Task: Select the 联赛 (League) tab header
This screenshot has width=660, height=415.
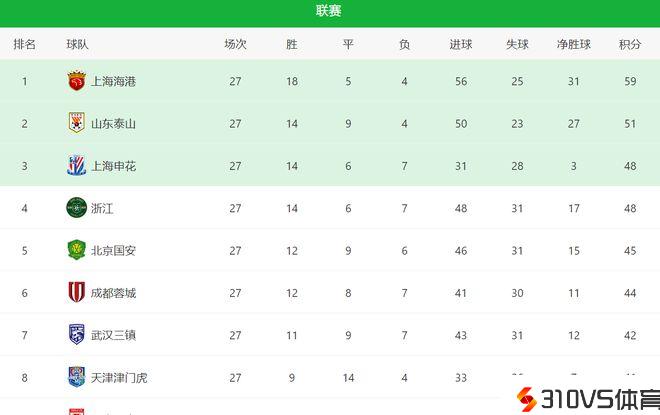Action: 329,11
